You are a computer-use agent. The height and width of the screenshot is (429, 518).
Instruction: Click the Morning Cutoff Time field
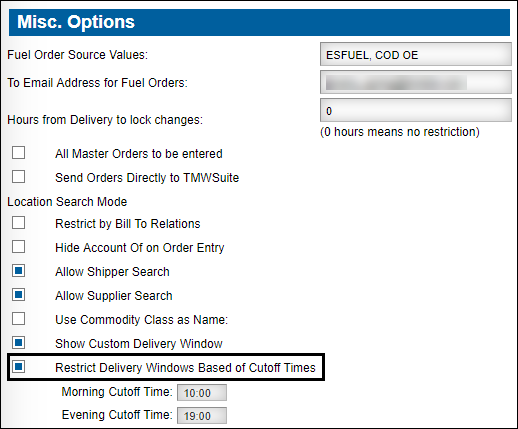(x=202, y=393)
